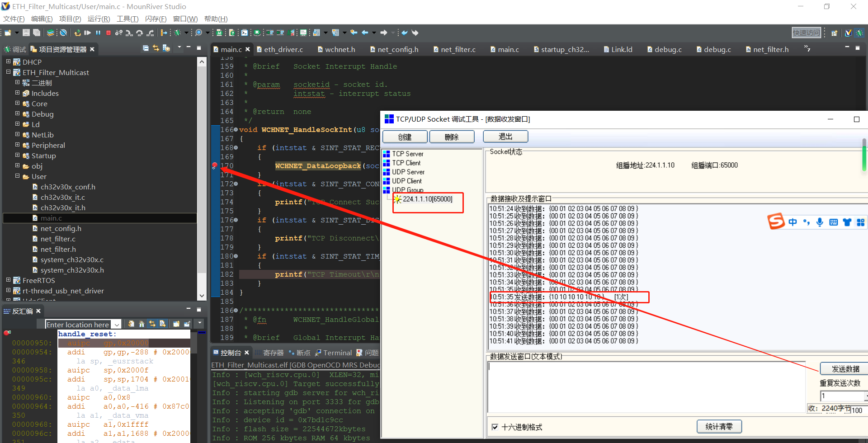Toggle Link with Active Debug Context in disassembly

point(152,324)
